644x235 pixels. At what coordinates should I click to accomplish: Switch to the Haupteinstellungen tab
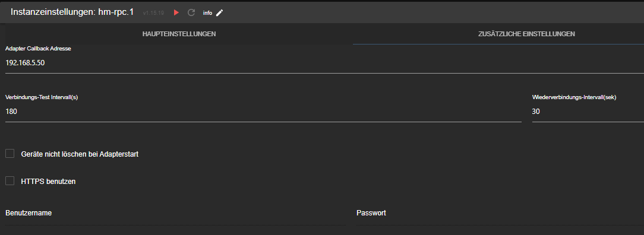pyautogui.click(x=179, y=34)
